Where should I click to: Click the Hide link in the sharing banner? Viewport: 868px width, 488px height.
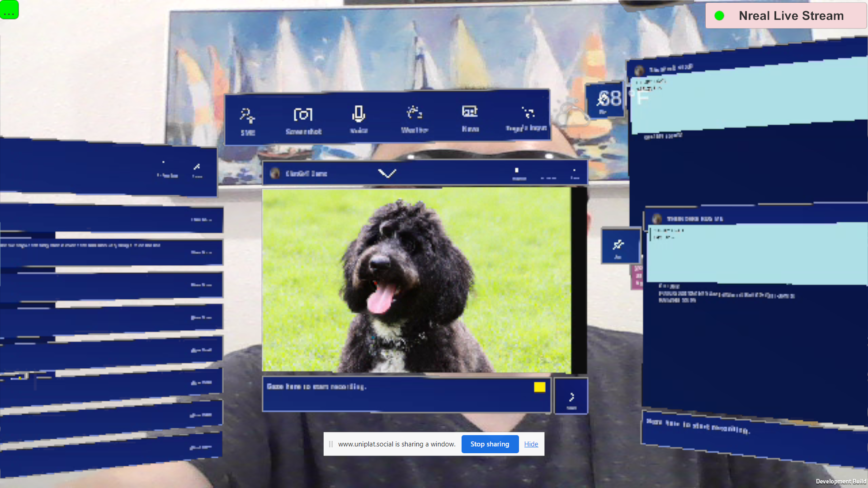[x=531, y=444]
